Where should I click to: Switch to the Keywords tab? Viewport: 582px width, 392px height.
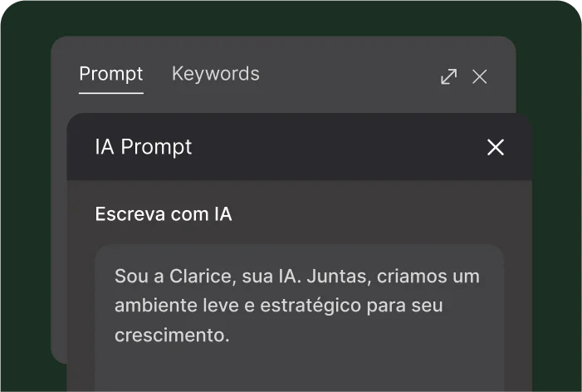click(x=215, y=74)
